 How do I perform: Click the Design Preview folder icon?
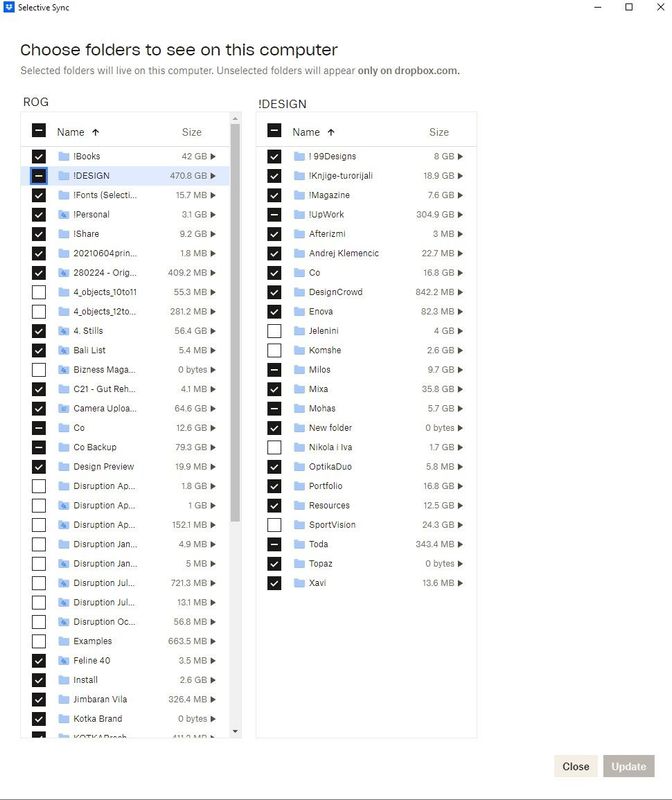click(x=64, y=466)
